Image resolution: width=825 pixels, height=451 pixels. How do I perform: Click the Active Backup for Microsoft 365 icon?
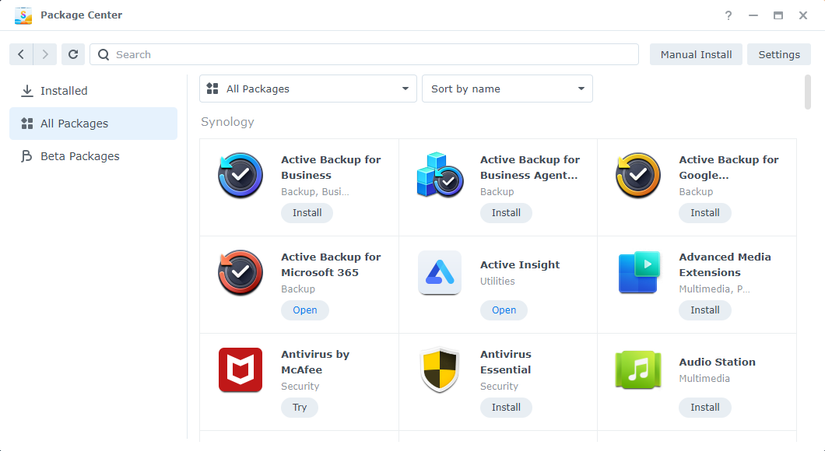point(240,273)
